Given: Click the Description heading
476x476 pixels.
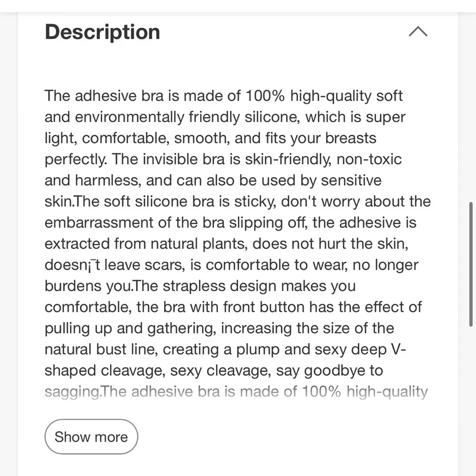Looking at the screenshot, I should pos(102,32).
